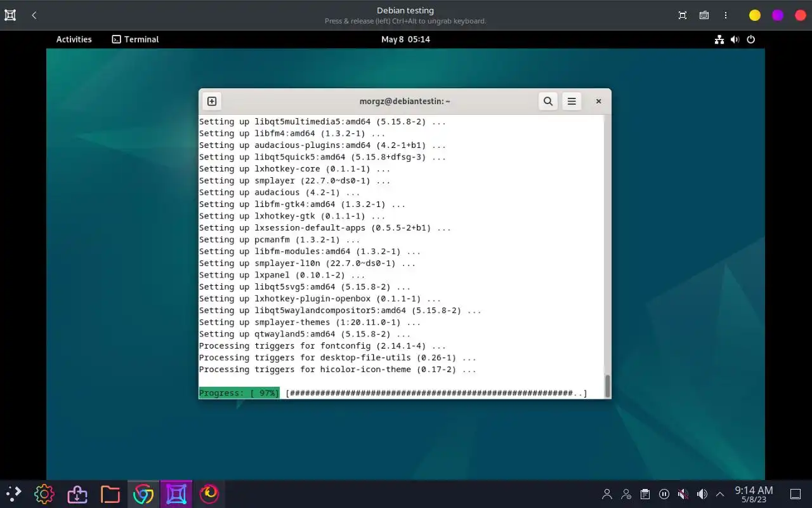Click the first user tray icon
The width and height of the screenshot is (812, 508).
click(x=607, y=494)
